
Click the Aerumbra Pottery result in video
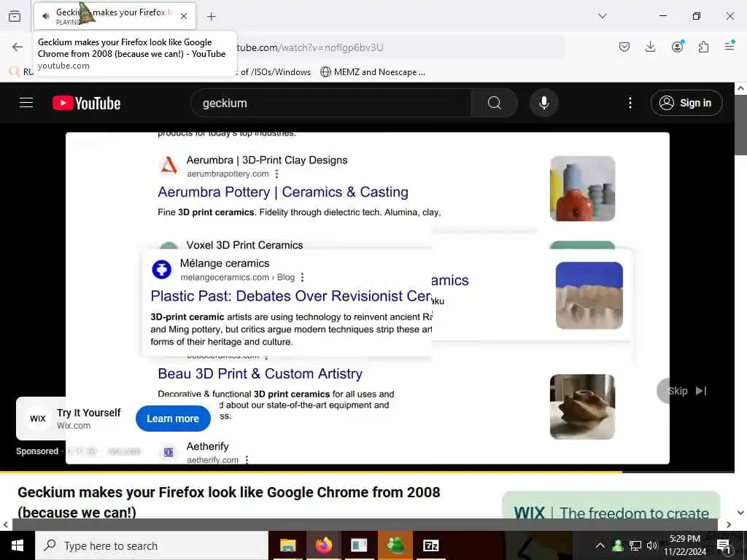pos(283,192)
